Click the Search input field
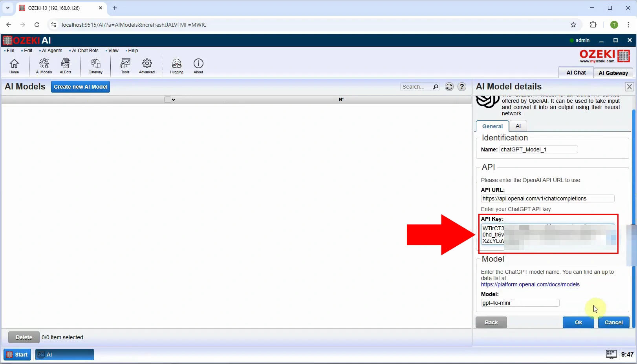 click(x=416, y=87)
